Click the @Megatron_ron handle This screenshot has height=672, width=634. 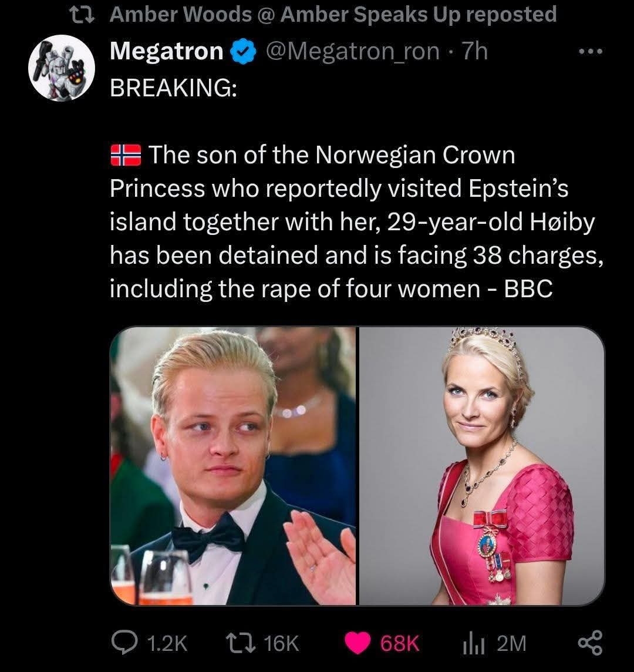click(352, 52)
